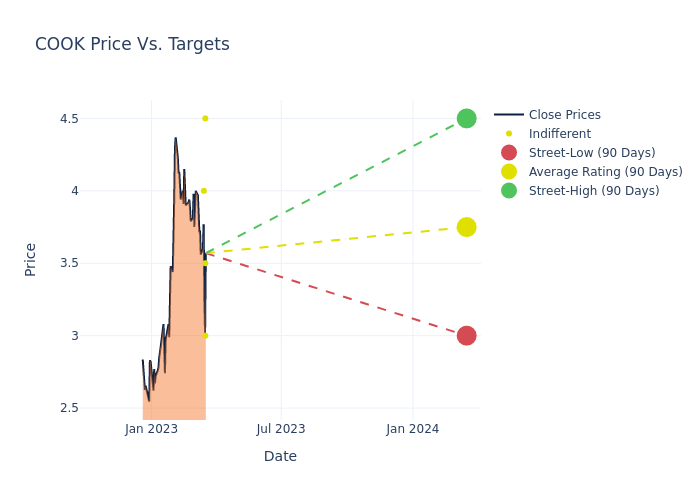Toggle the Close Prices legend label
Screen dimensions: 700x500
coord(564,115)
